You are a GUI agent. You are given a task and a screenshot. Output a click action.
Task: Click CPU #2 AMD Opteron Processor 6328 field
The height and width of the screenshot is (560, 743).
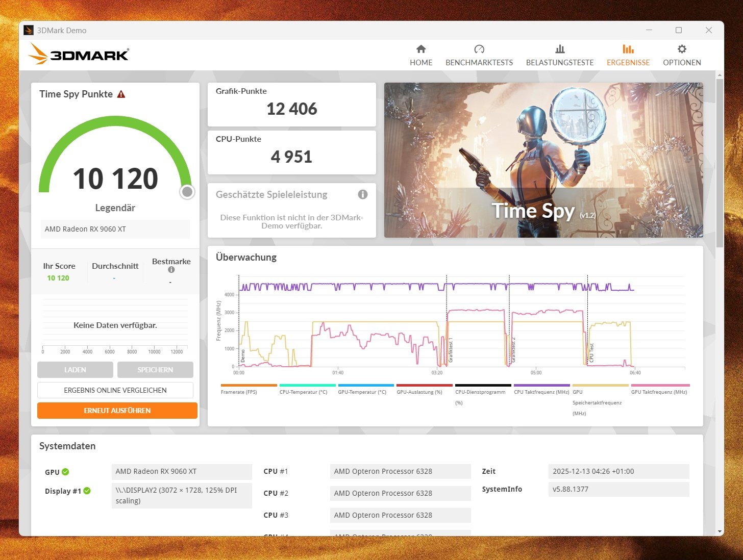click(400, 493)
